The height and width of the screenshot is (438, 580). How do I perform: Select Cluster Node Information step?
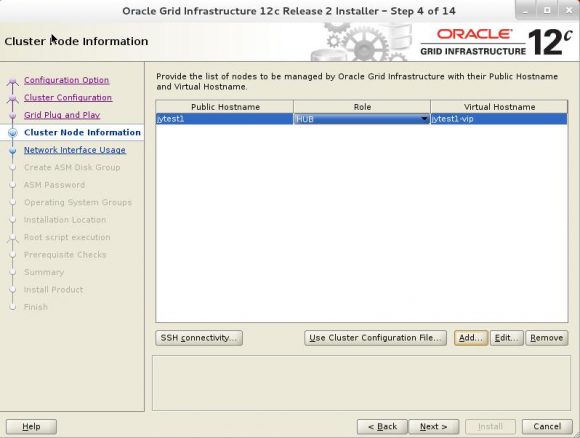click(82, 132)
